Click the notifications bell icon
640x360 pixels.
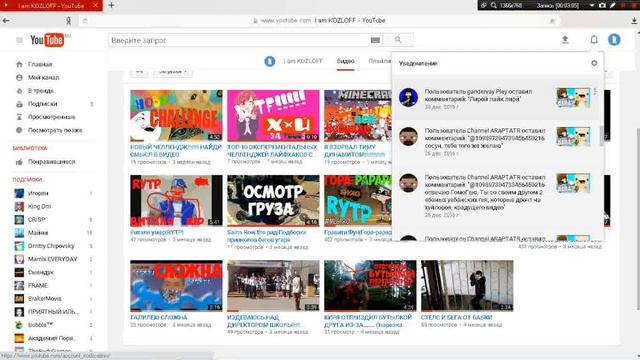[x=594, y=40]
